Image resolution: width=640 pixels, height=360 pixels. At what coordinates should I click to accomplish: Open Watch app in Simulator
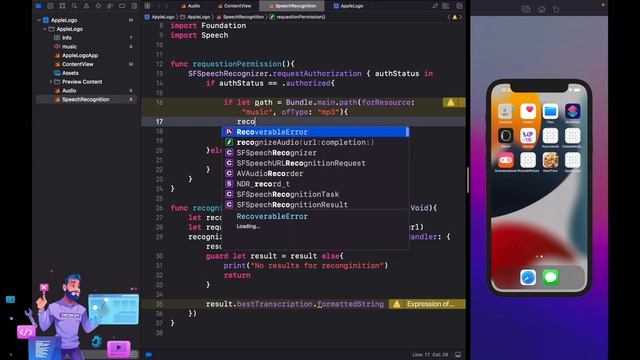(506, 136)
